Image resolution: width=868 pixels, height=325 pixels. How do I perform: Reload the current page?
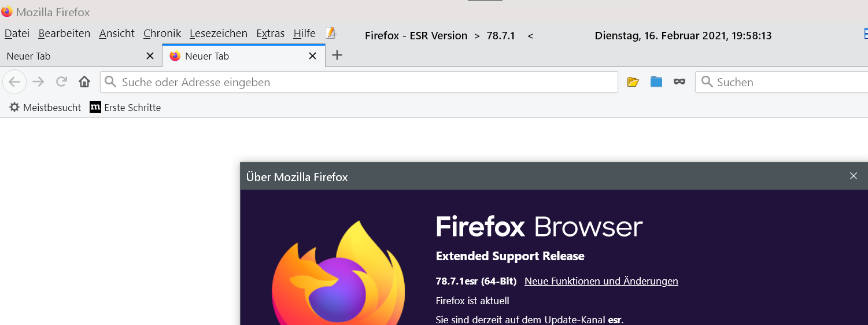click(x=61, y=82)
